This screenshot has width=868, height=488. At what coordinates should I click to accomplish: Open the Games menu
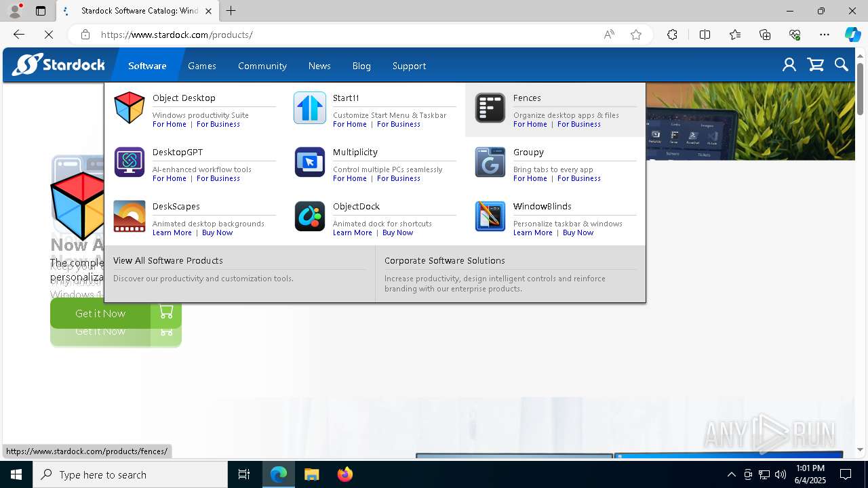pos(202,66)
